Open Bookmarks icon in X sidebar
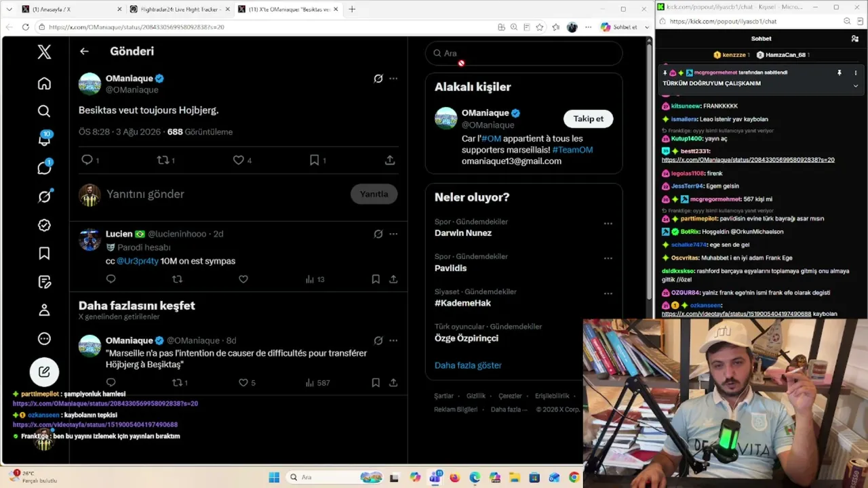Viewport: 868px width, 488px height. [44, 253]
